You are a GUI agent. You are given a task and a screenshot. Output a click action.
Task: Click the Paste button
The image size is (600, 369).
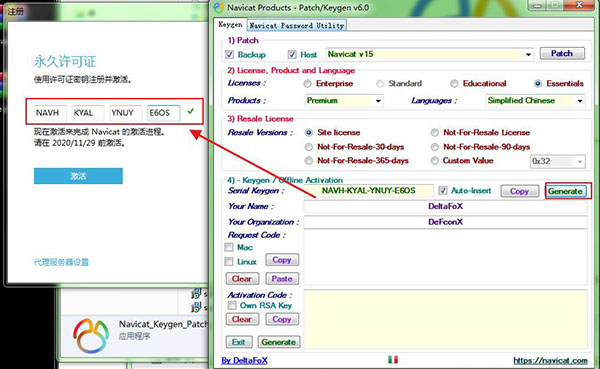point(282,279)
